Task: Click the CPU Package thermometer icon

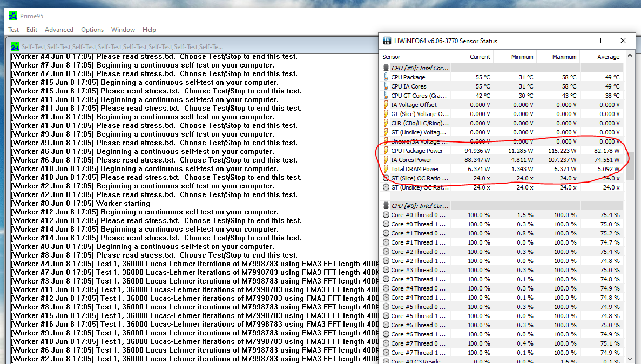Action: click(386, 77)
